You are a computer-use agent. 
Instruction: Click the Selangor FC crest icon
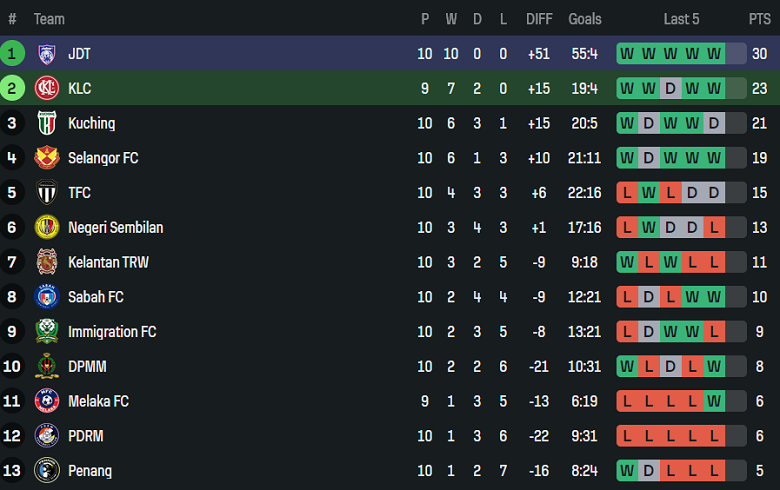point(47,158)
